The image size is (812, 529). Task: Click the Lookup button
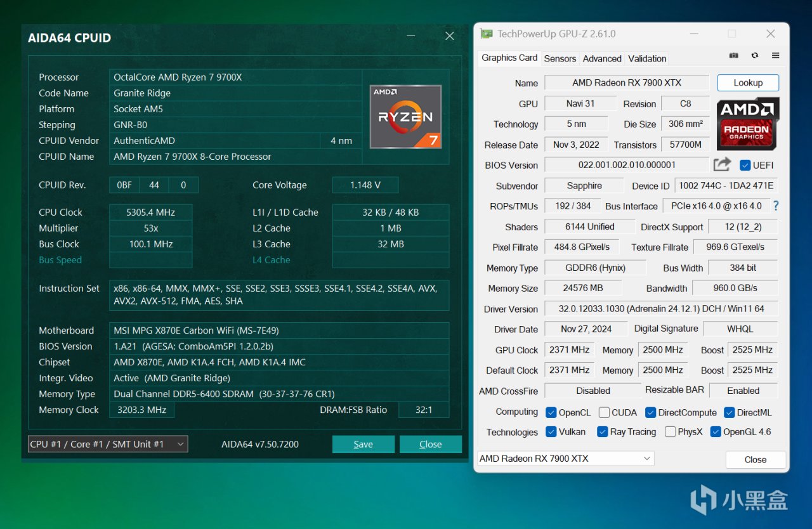(748, 82)
